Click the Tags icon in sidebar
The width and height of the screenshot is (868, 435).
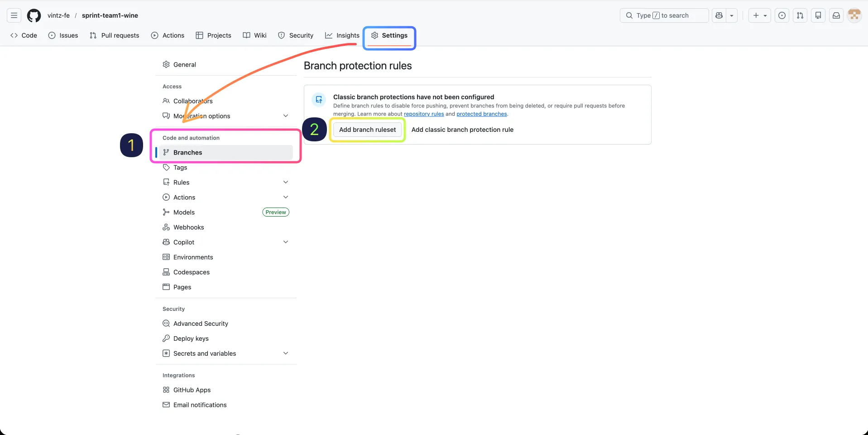(x=166, y=167)
